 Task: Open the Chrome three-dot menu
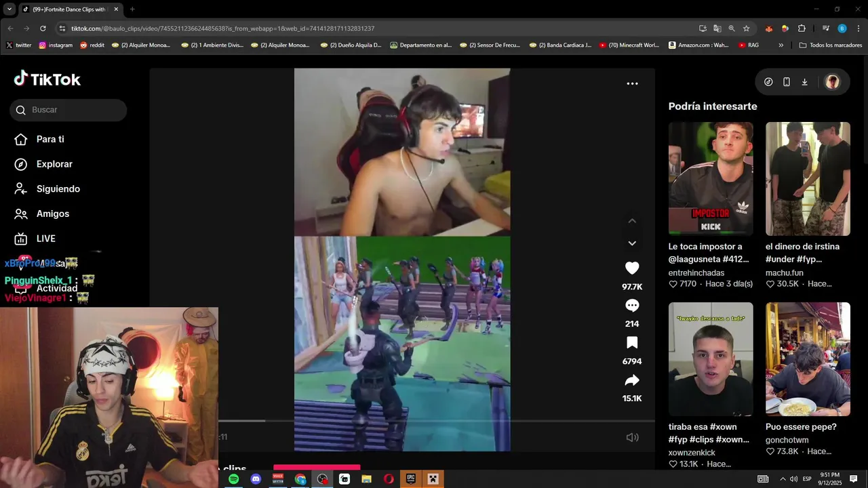(x=857, y=28)
